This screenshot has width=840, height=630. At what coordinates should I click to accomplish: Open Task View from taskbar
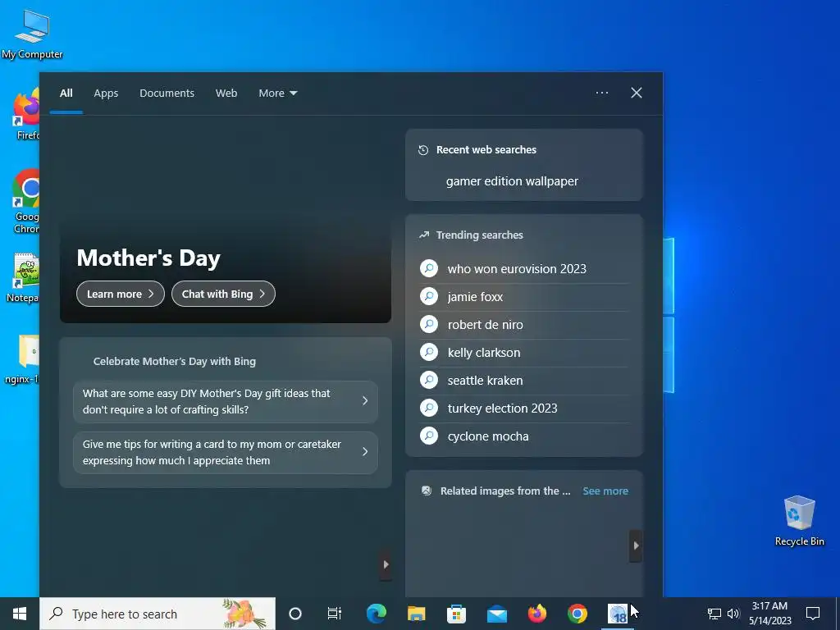coord(335,614)
